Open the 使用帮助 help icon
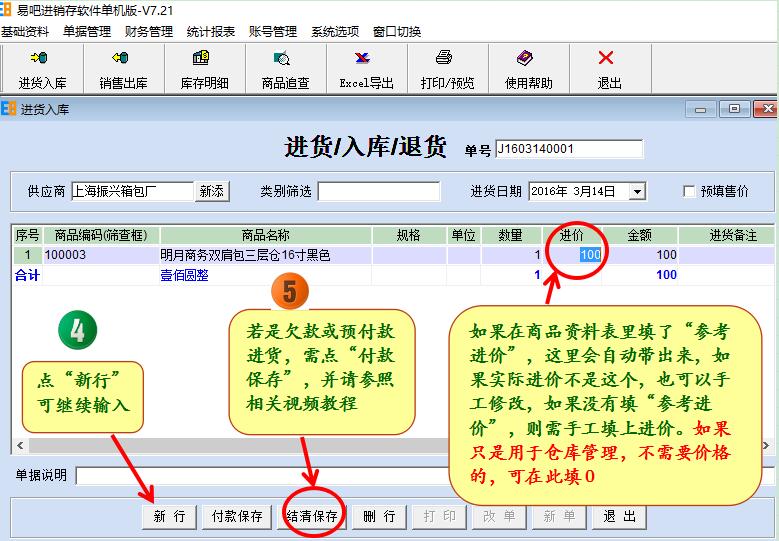The image size is (779, 541). [x=528, y=68]
